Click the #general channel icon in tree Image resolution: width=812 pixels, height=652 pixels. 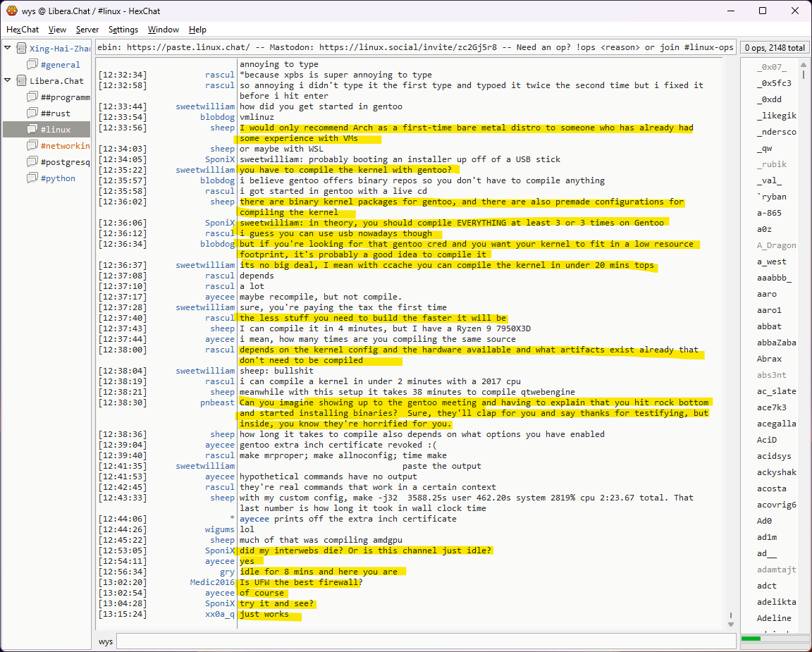(32, 65)
